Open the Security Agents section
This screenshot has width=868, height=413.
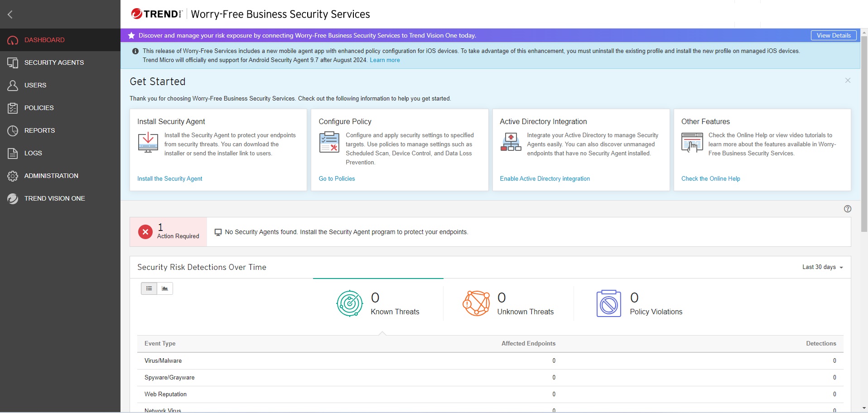tap(54, 62)
